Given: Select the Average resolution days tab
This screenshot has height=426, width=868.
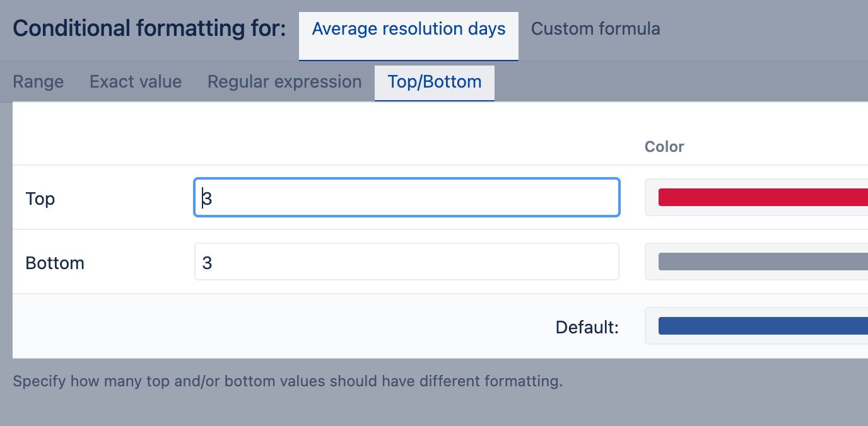Looking at the screenshot, I should [x=409, y=29].
